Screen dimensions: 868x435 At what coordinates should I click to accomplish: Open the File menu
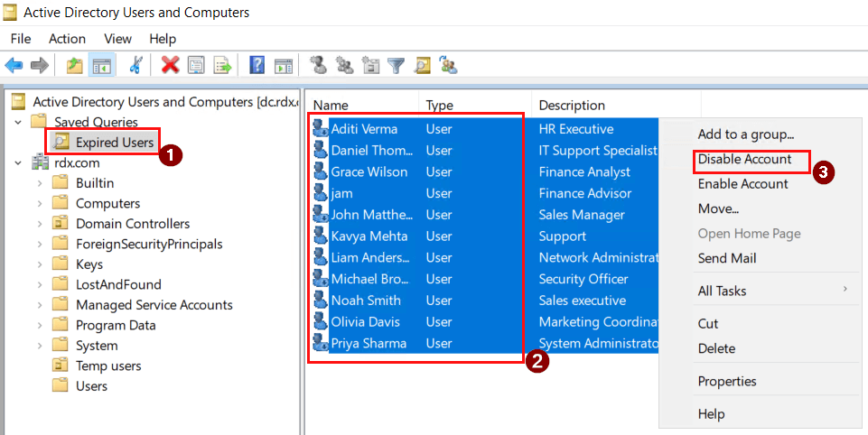21,39
